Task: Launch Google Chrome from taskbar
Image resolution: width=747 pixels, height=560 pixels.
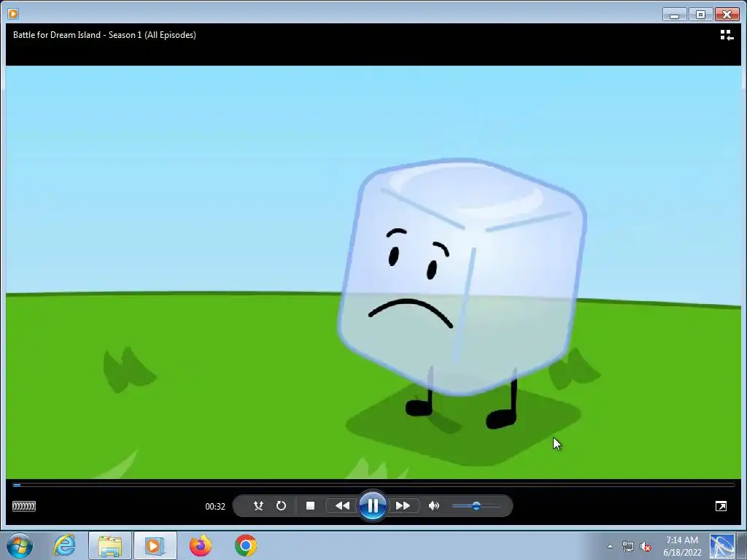Action: click(245, 545)
